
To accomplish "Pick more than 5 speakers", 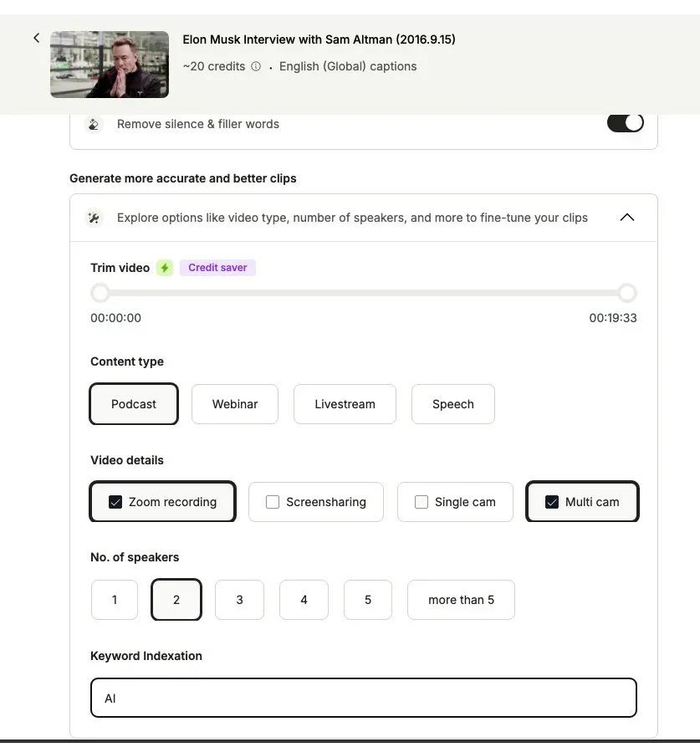I will [461, 600].
